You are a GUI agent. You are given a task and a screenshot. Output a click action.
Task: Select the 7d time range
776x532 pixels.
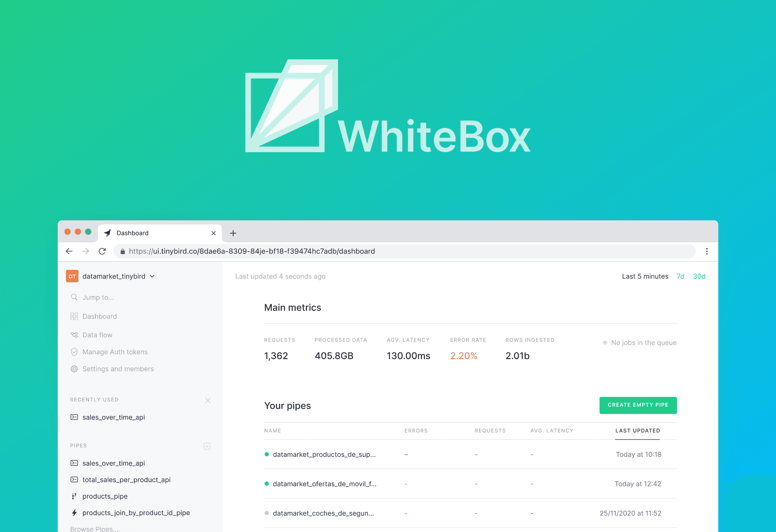pyautogui.click(x=680, y=276)
